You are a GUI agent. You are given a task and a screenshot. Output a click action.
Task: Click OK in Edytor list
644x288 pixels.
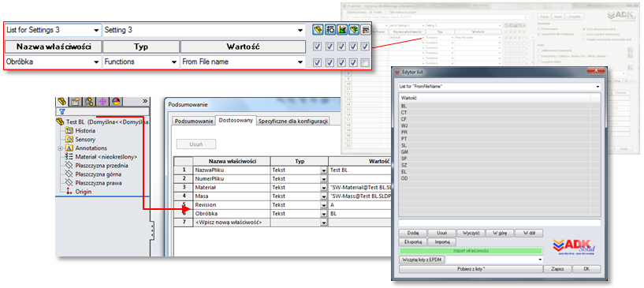coord(586,269)
